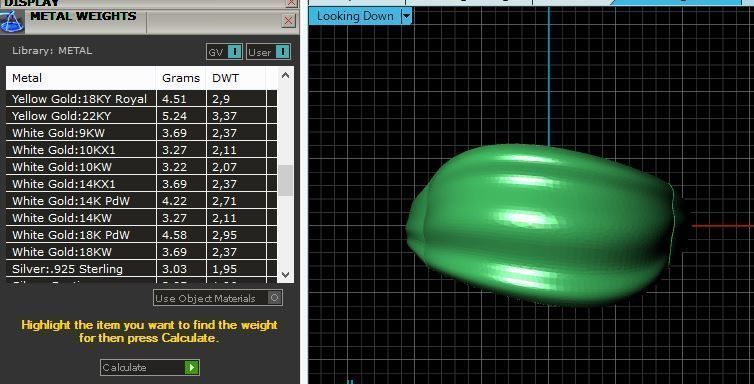Click the Library: METAL label
This screenshot has width=754, height=384.
pos(52,50)
